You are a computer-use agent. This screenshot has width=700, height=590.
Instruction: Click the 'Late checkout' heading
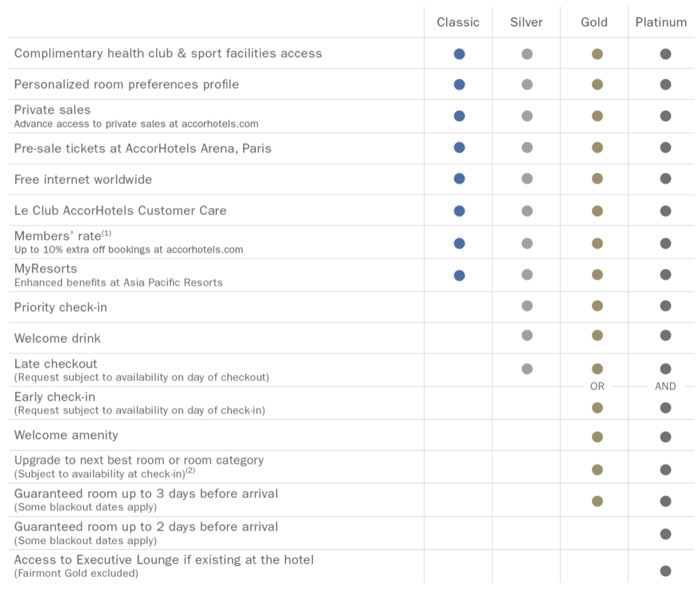(x=55, y=364)
